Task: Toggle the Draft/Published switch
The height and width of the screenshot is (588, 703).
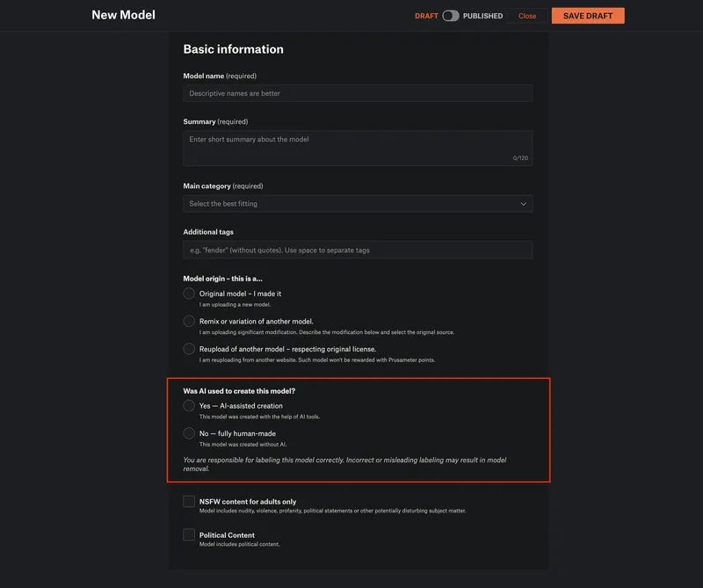Action: point(450,16)
